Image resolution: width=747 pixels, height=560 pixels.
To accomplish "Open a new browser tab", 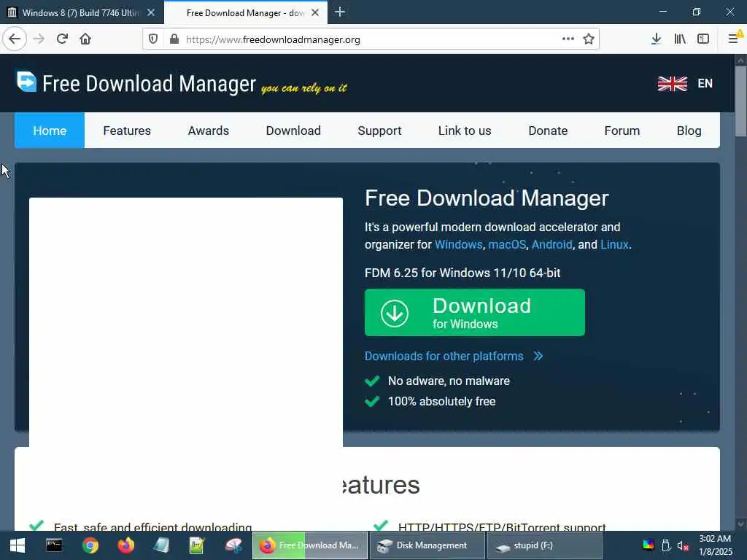I will point(340,12).
